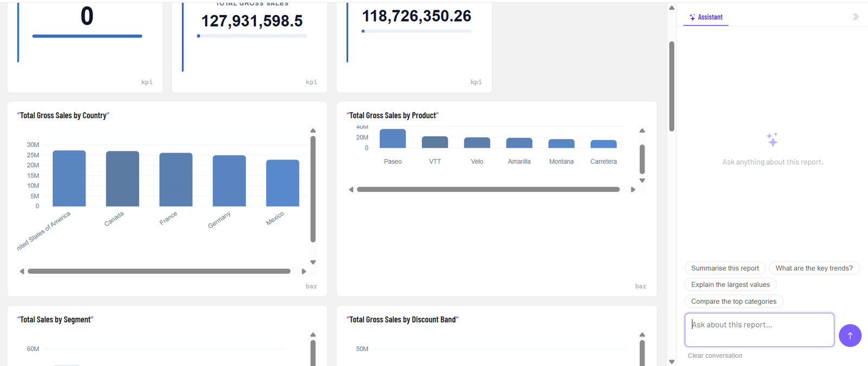
Task: Select the United States of America bar
Action: [x=69, y=178]
